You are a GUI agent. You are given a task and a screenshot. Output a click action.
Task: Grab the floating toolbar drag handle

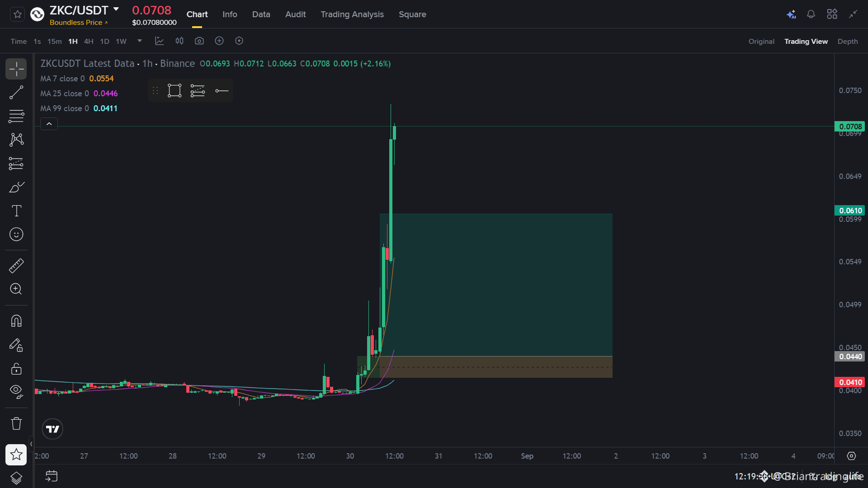click(156, 91)
